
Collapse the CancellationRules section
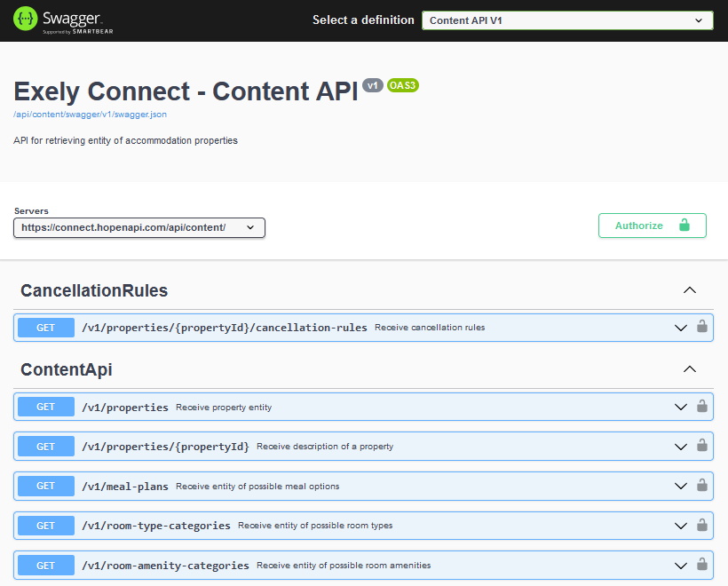click(690, 290)
